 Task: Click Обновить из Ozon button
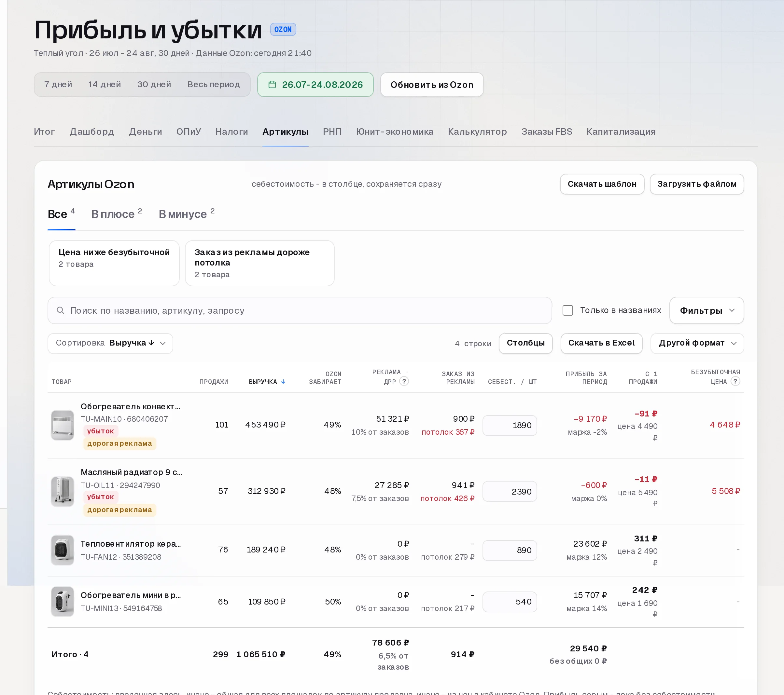[x=432, y=85]
